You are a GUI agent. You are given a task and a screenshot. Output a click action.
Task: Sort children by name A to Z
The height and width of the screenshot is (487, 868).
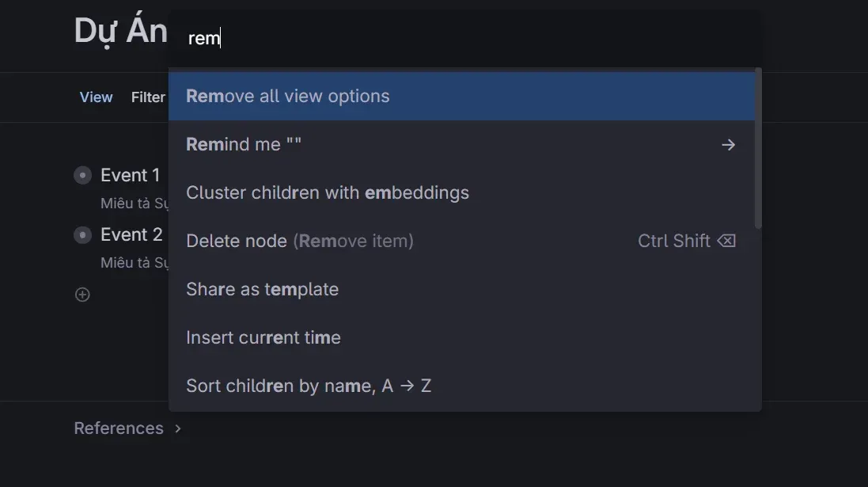(x=461, y=386)
